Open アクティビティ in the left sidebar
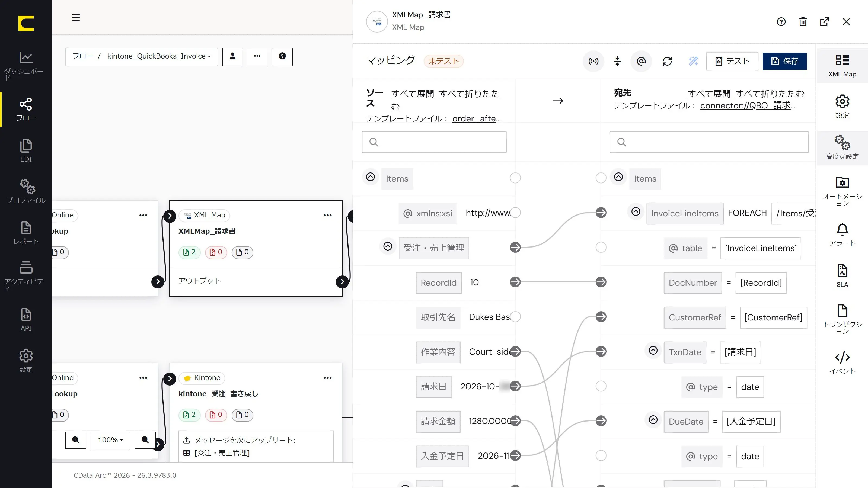 click(26, 276)
